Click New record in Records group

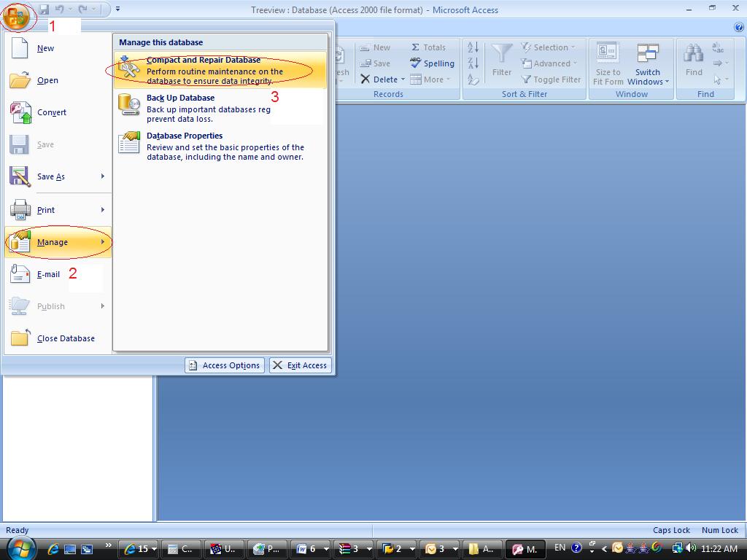click(x=375, y=47)
